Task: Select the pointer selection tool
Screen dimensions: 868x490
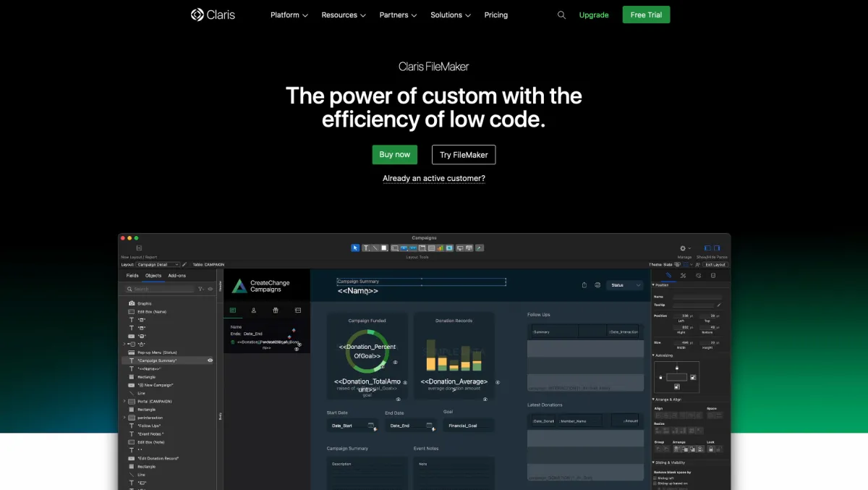Action: tap(355, 248)
